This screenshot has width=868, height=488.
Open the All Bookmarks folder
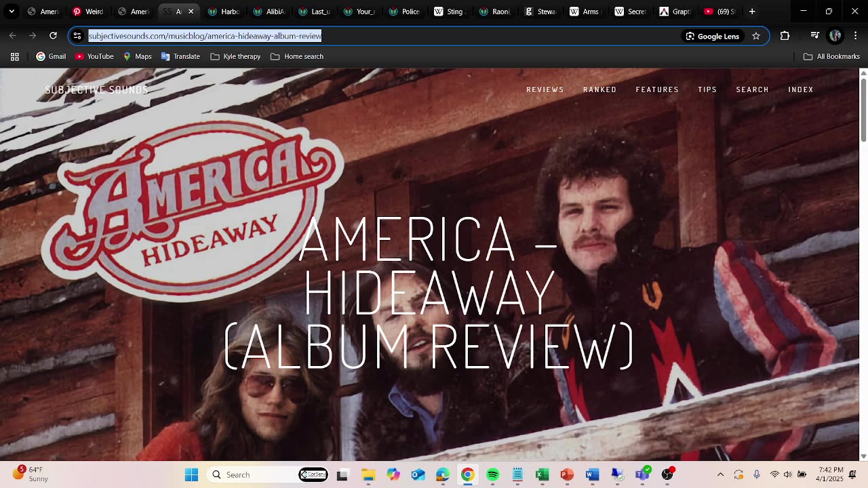click(x=831, y=56)
